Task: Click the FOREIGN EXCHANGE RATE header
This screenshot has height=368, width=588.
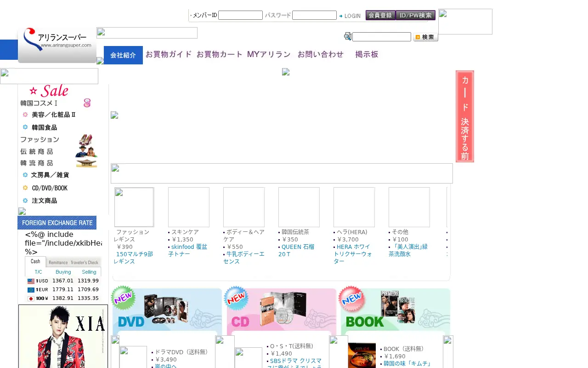Action: coord(57,223)
